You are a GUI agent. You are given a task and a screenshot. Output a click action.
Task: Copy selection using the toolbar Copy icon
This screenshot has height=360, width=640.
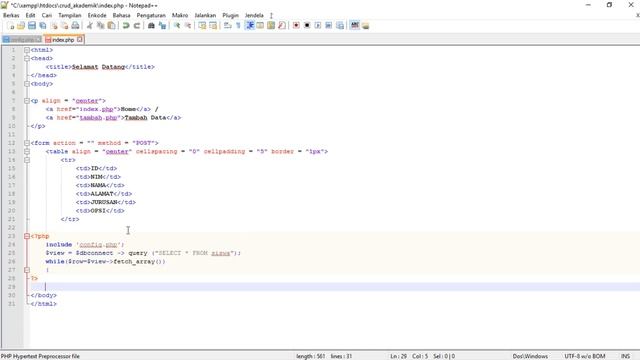click(100, 26)
